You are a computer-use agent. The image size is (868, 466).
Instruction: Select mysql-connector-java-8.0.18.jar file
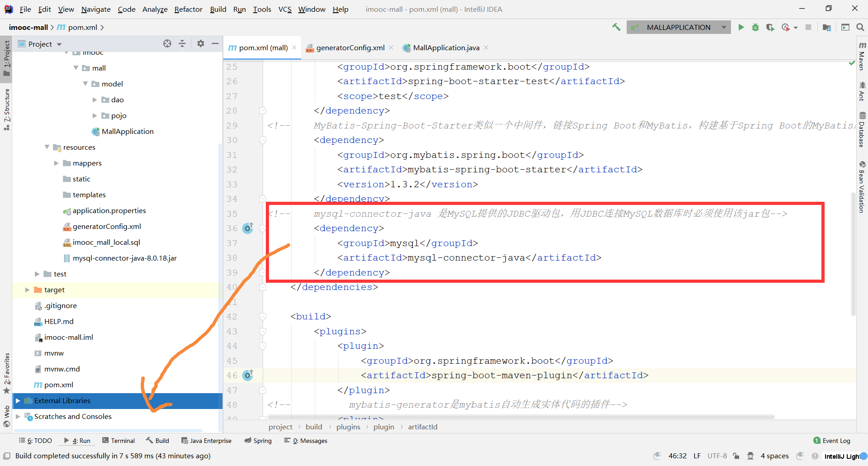[x=125, y=258]
